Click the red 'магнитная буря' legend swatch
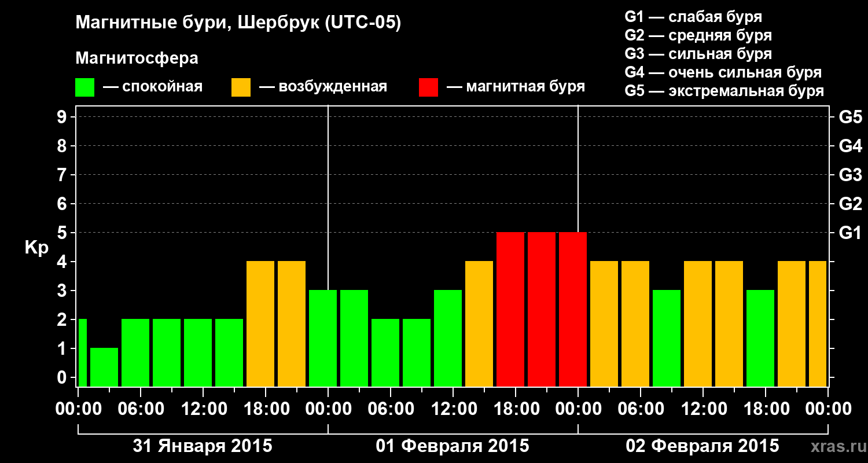The width and height of the screenshot is (868, 463). tap(428, 87)
